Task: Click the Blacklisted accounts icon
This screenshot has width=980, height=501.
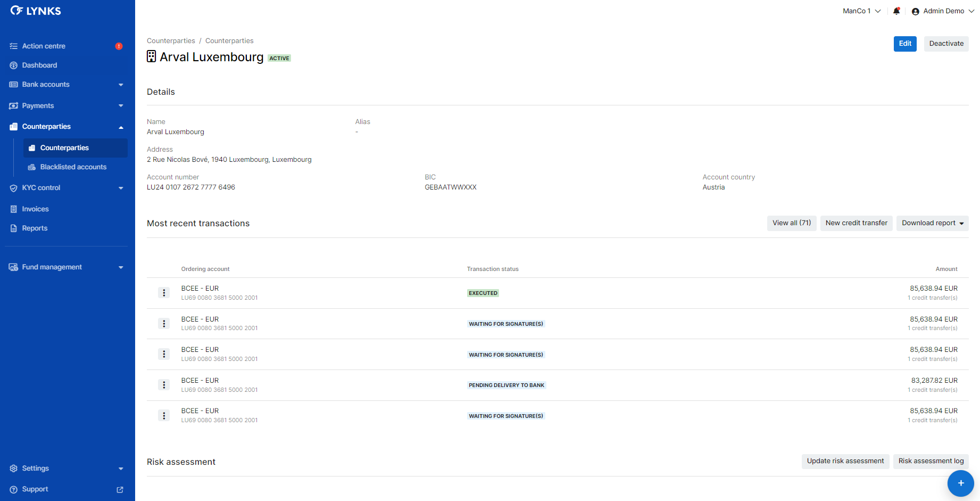Action: tap(32, 167)
